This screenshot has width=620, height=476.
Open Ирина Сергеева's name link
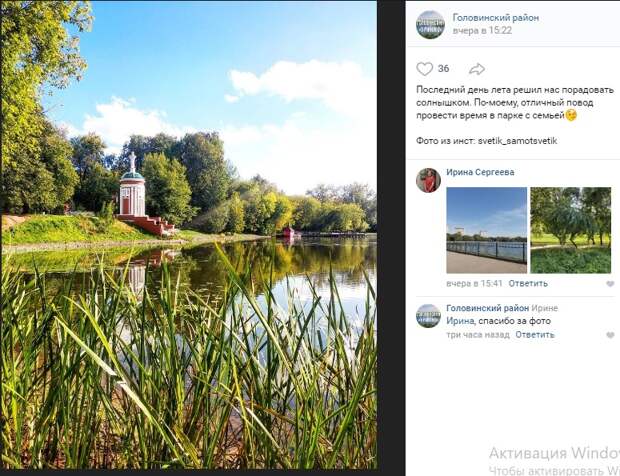(480, 172)
